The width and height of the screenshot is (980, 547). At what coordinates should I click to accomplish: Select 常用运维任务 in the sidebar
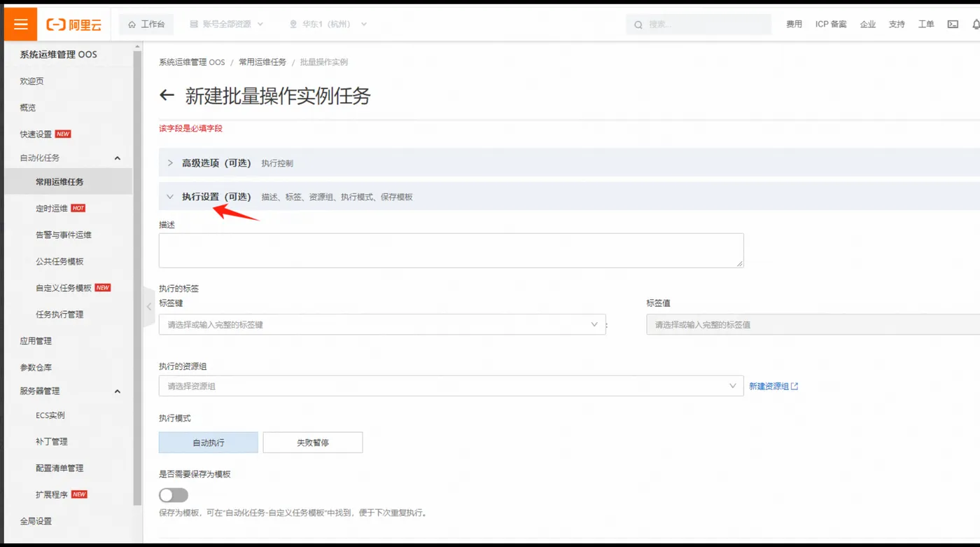tap(67, 181)
